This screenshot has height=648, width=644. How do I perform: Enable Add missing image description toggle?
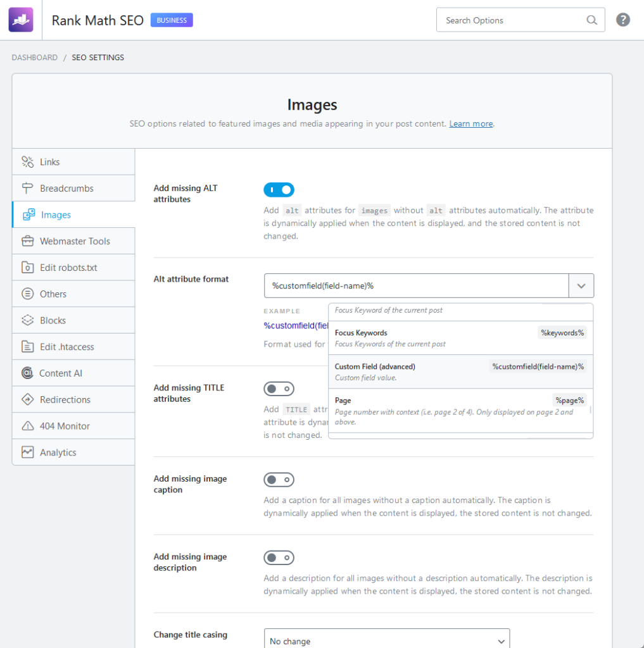pos(279,558)
